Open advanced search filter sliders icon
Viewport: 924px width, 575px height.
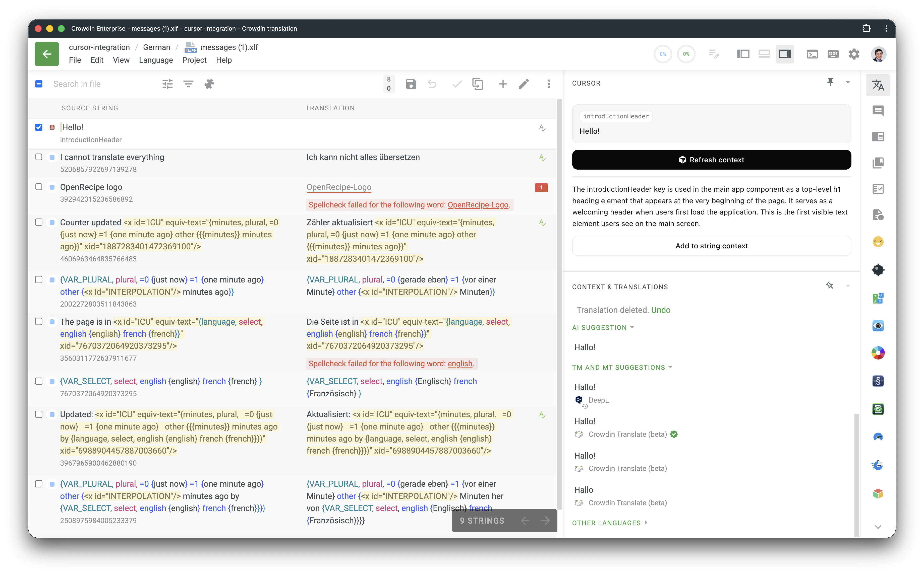pos(167,84)
